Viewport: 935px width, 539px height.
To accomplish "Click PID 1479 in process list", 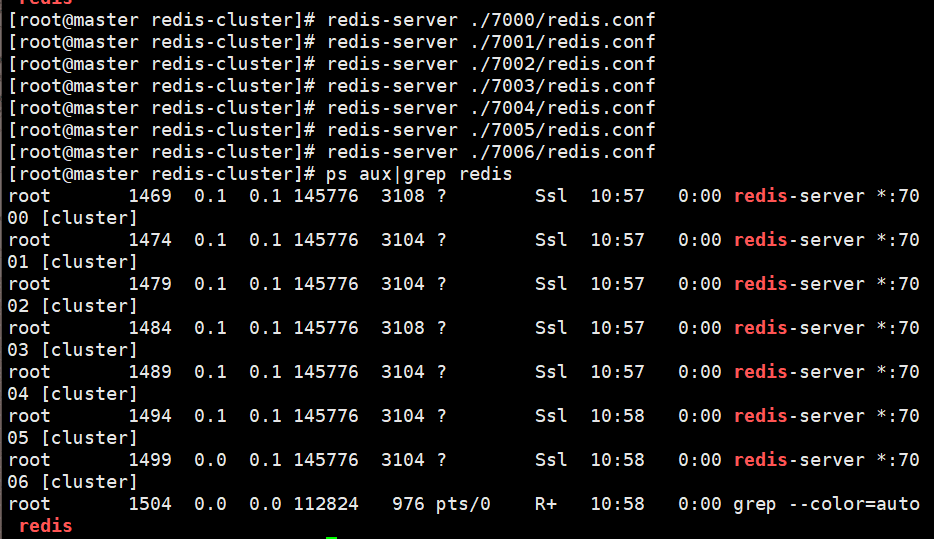I will 150,284.
